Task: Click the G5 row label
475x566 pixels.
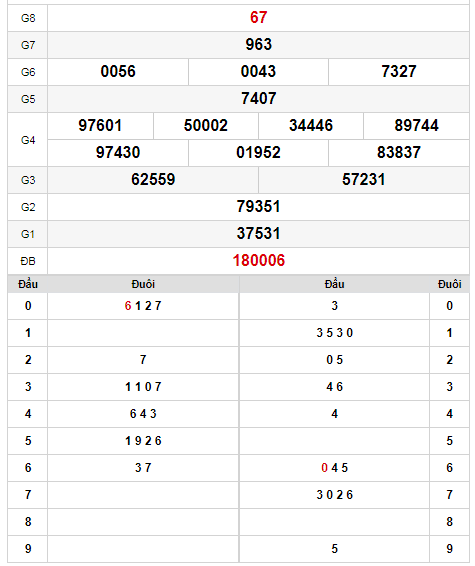Action: coord(28,99)
